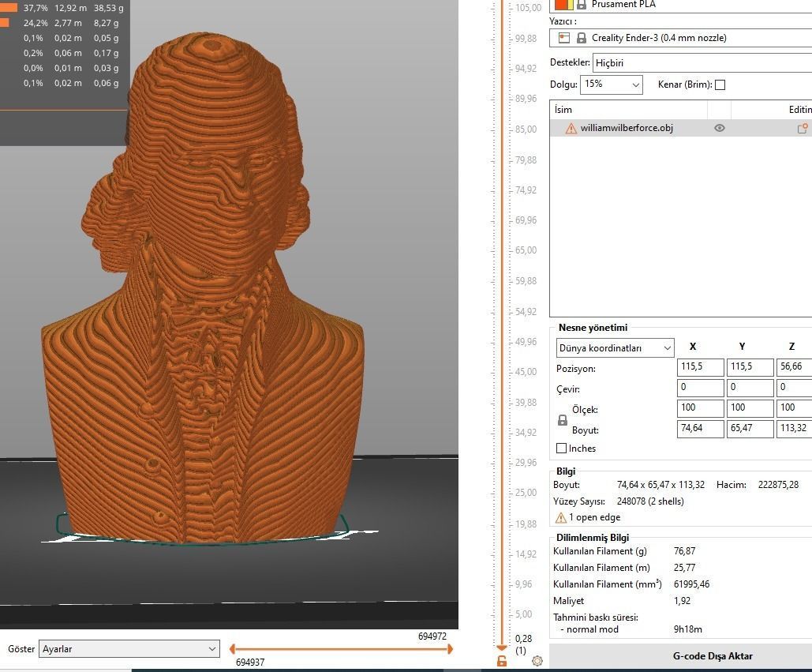This screenshot has height=672, width=812.
Task: Click the Ölçek X scale field
Action: pos(700,408)
